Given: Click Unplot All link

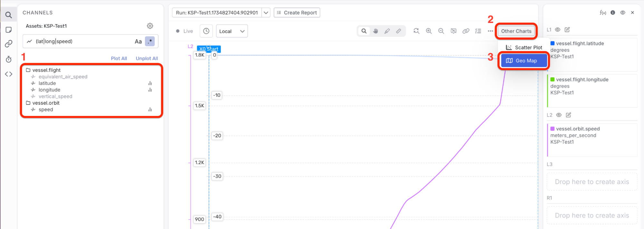Looking at the screenshot, I should coord(147,58).
